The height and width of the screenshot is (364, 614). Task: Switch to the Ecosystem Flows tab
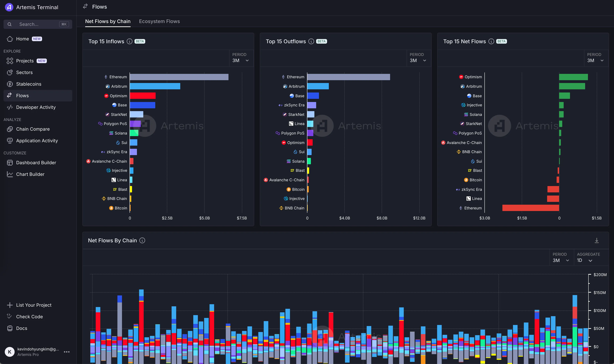click(159, 21)
